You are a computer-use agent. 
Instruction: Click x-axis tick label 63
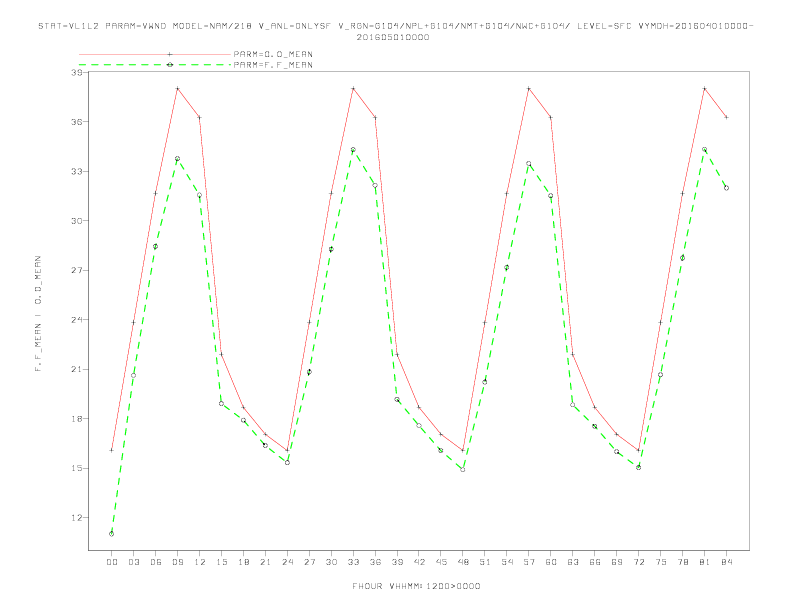[573, 562]
